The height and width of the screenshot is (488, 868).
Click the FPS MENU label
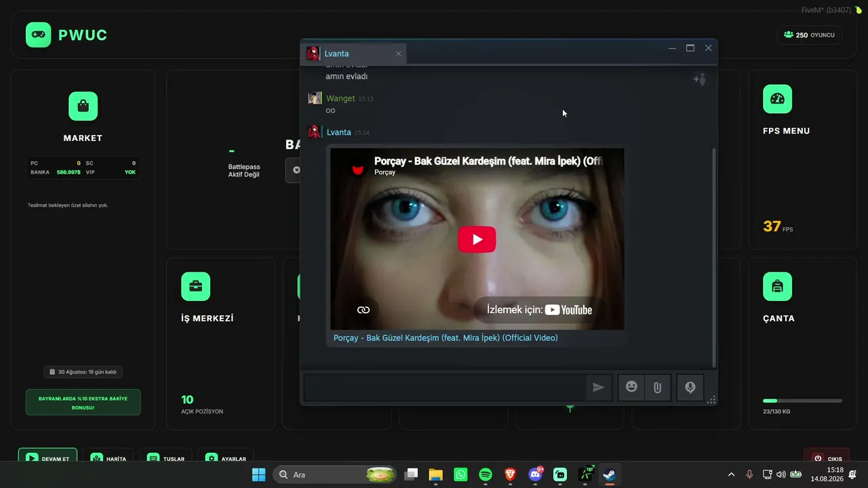(786, 131)
